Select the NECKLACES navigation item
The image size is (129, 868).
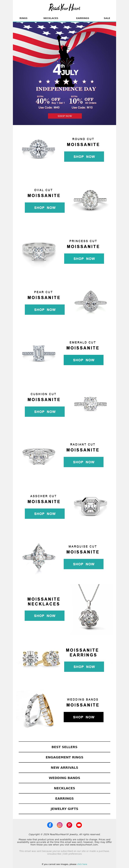[x=51, y=18]
